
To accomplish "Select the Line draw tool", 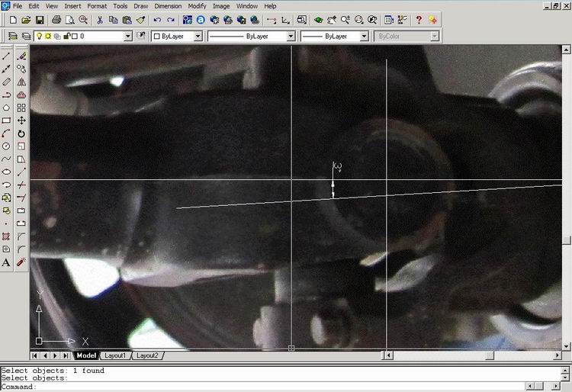I will coord(6,56).
